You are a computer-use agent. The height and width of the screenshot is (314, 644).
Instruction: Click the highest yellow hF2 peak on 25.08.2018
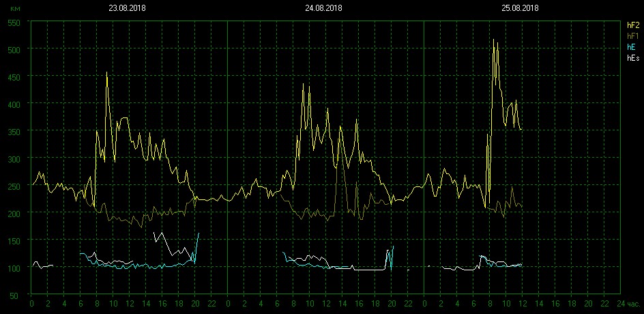coord(493,40)
